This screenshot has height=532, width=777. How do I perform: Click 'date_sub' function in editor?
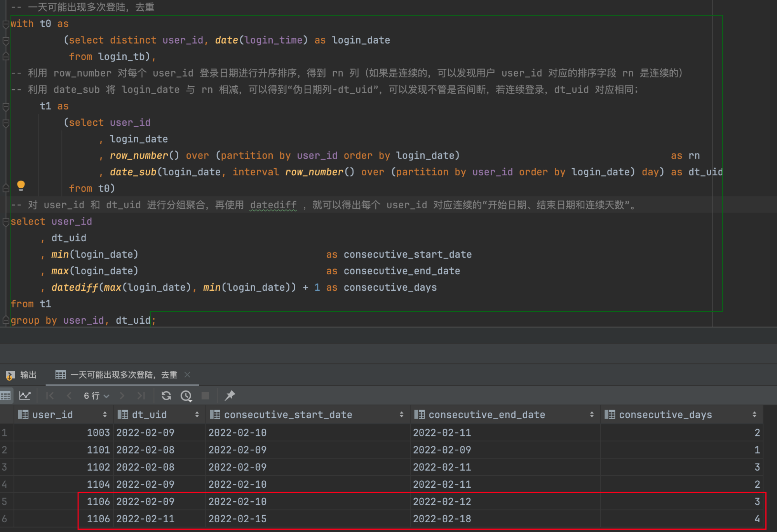click(x=133, y=172)
